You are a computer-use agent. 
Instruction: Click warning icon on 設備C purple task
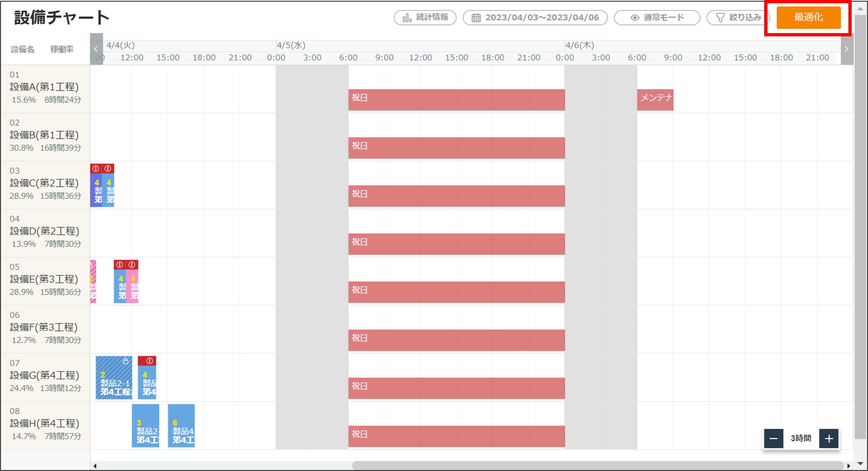click(x=96, y=168)
